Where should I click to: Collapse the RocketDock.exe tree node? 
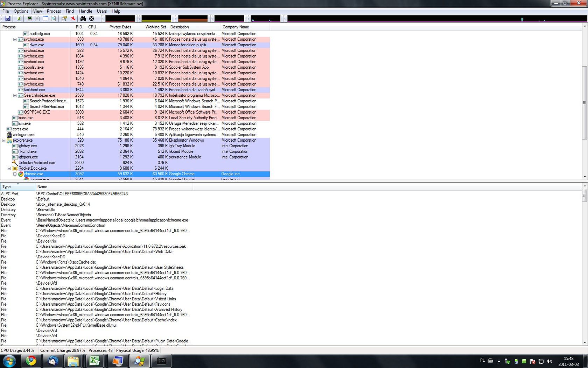pos(9,168)
